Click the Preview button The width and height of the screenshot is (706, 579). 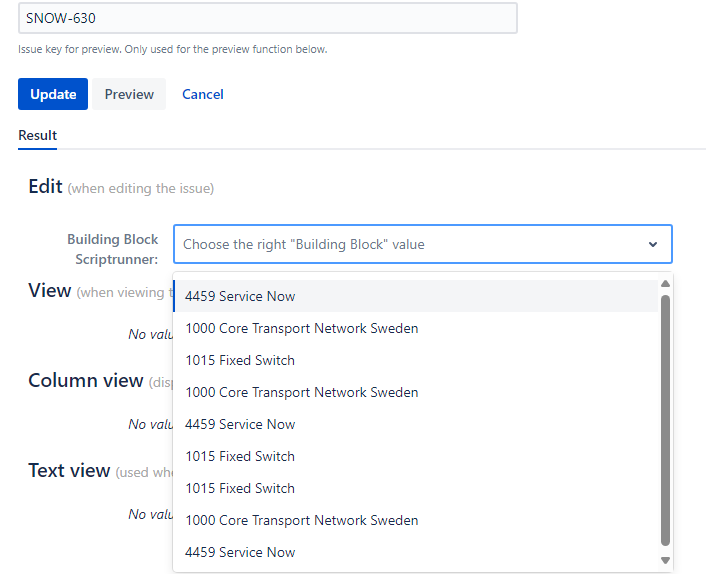129,94
